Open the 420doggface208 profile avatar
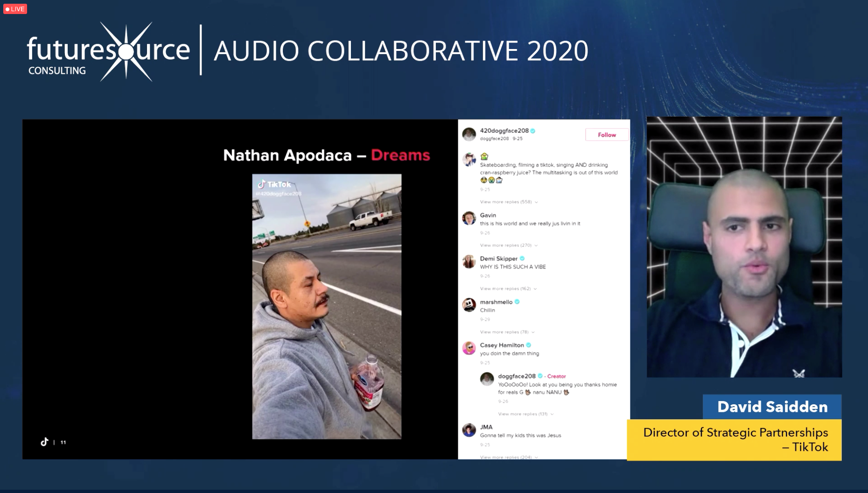Viewport: 868px width, 493px height. pos(469,134)
